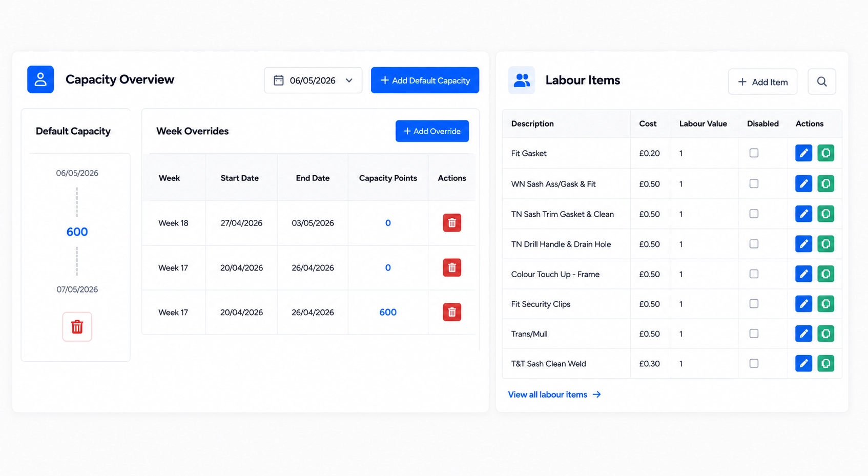Screen dimensions: 868x476
Task: Edit the Fit Security Clips item
Action: click(803, 304)
